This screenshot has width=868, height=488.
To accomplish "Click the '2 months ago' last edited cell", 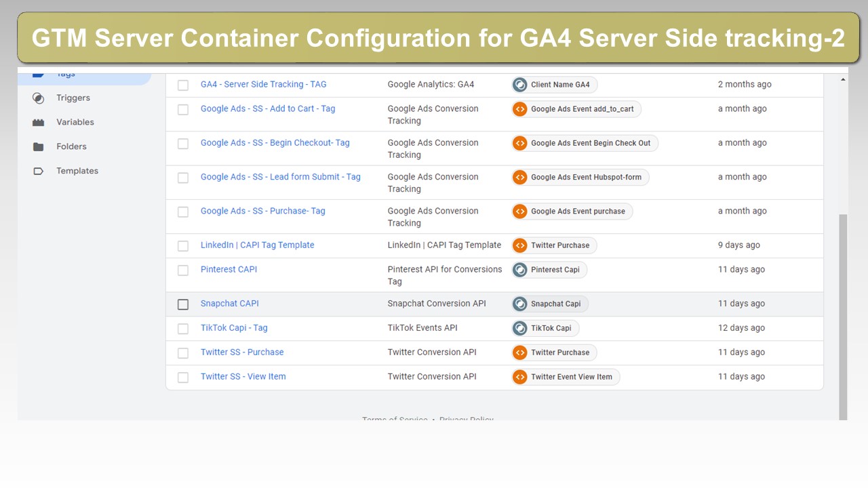I will (x=745, y=84).
